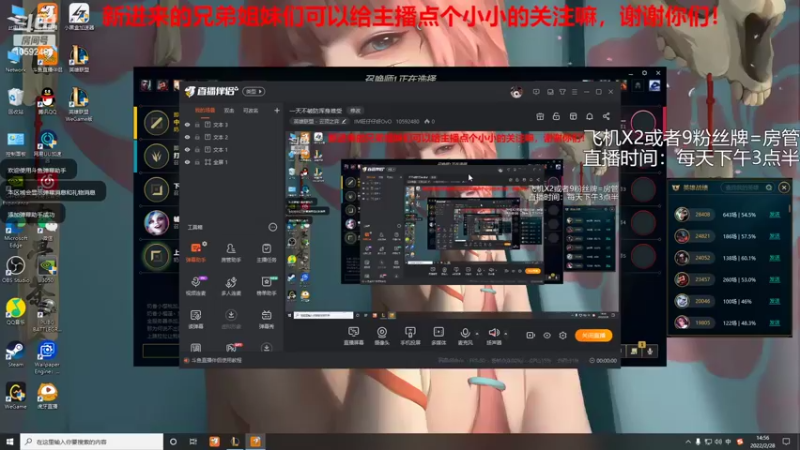
Task: Close the hero stats panel with X
Action: tap(784, 188)
